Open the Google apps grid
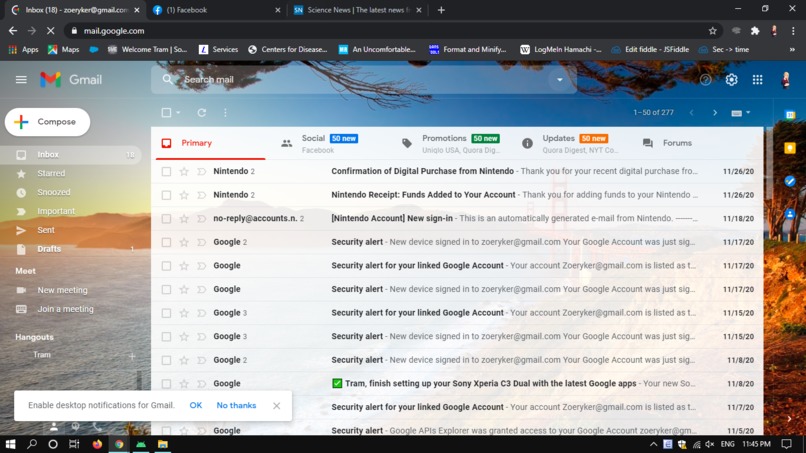Viewport: 806px width, 453px height. coord(758,80)
